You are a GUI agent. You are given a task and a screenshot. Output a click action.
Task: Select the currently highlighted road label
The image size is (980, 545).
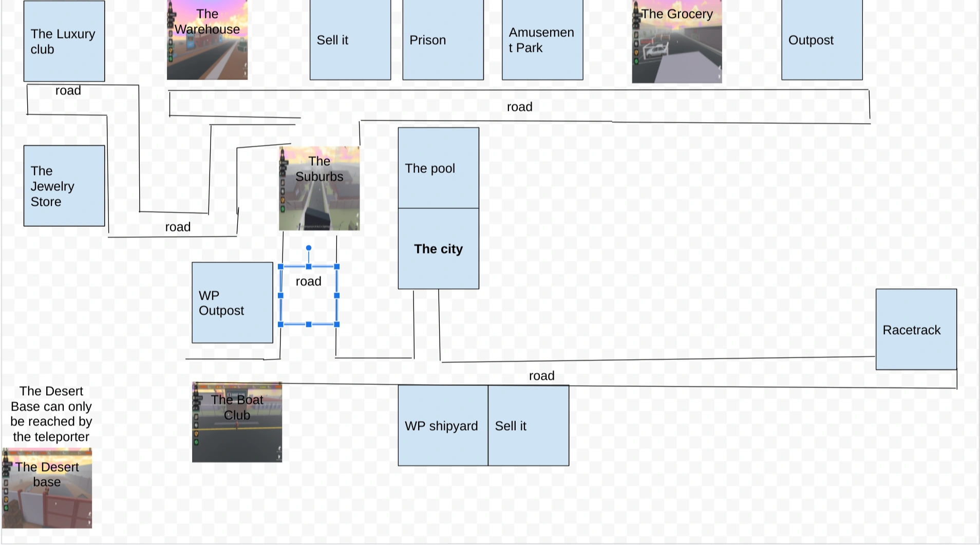[308, 281]
